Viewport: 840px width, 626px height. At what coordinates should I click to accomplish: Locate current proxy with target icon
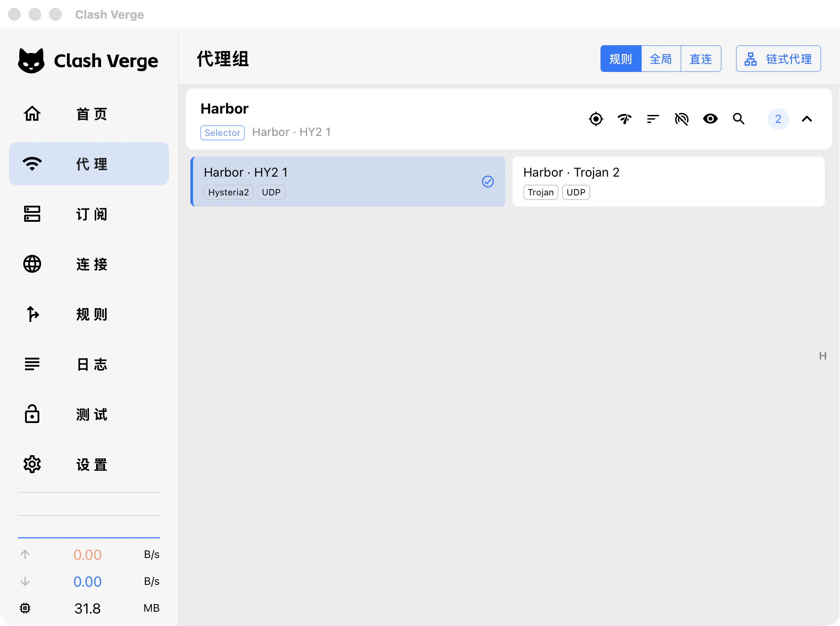[x=596, y=119]
